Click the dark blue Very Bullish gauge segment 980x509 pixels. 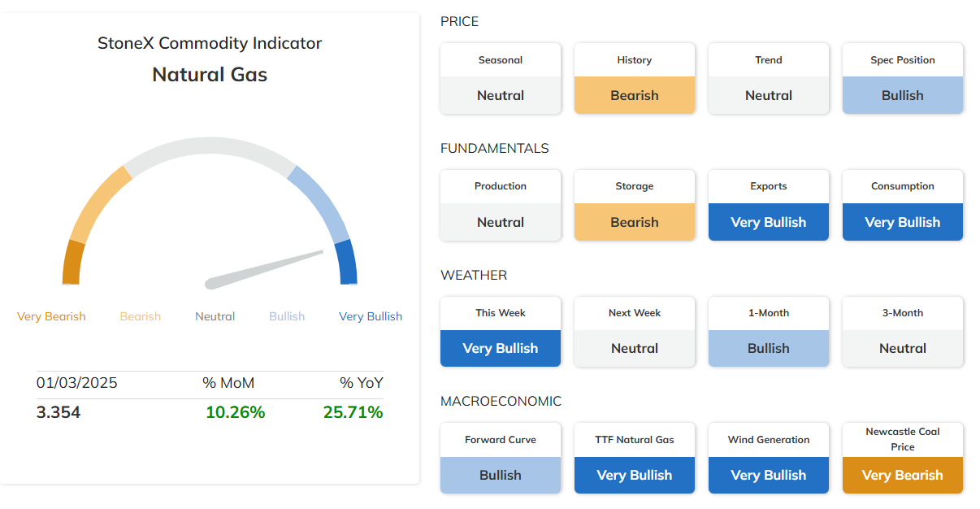coord(348,262)
